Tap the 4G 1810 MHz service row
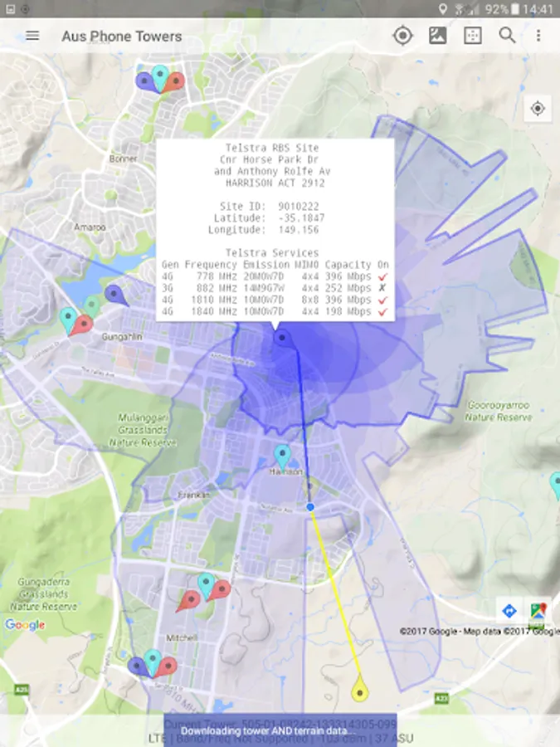560x747 pixels. pos(275,300)
